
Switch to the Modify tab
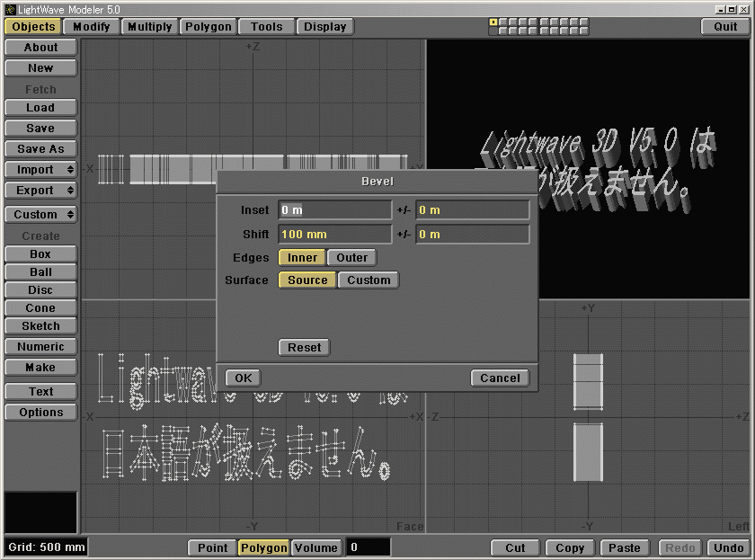point(91,27)
